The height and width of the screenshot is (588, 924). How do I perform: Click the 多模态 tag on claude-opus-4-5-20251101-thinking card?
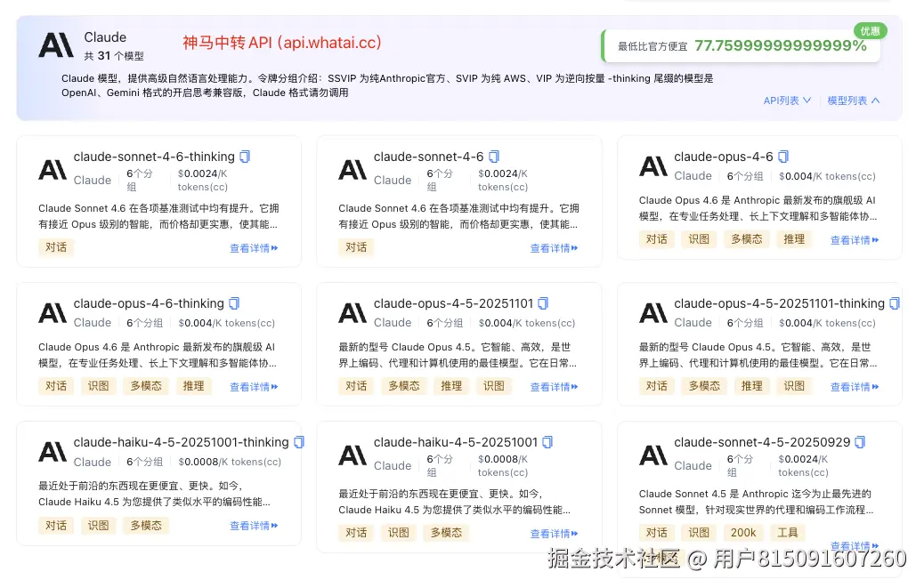(704, 386)
